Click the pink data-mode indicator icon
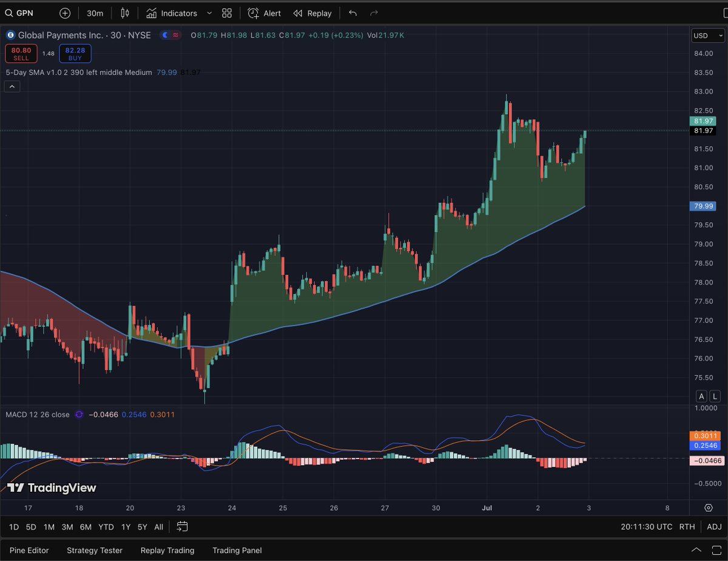Image resolution: width=728 pixels, height=561 pixels. coord(176,35)
